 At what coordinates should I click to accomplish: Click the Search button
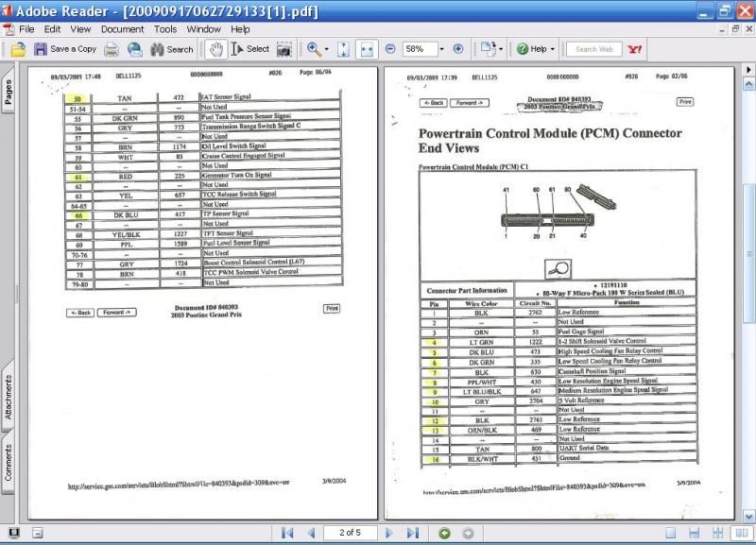pos(172,49)
